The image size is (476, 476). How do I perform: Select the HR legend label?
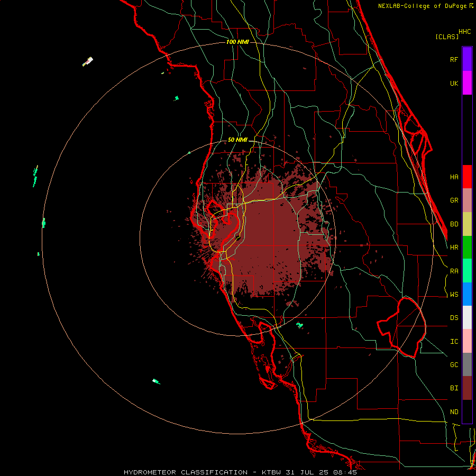(454, 248)
